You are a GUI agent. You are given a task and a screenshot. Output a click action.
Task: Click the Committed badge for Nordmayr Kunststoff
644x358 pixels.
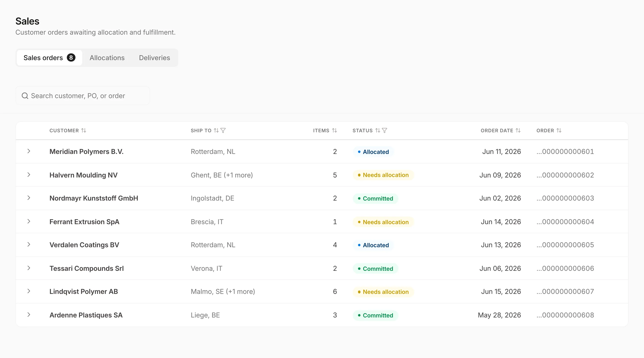coord(376,198)
